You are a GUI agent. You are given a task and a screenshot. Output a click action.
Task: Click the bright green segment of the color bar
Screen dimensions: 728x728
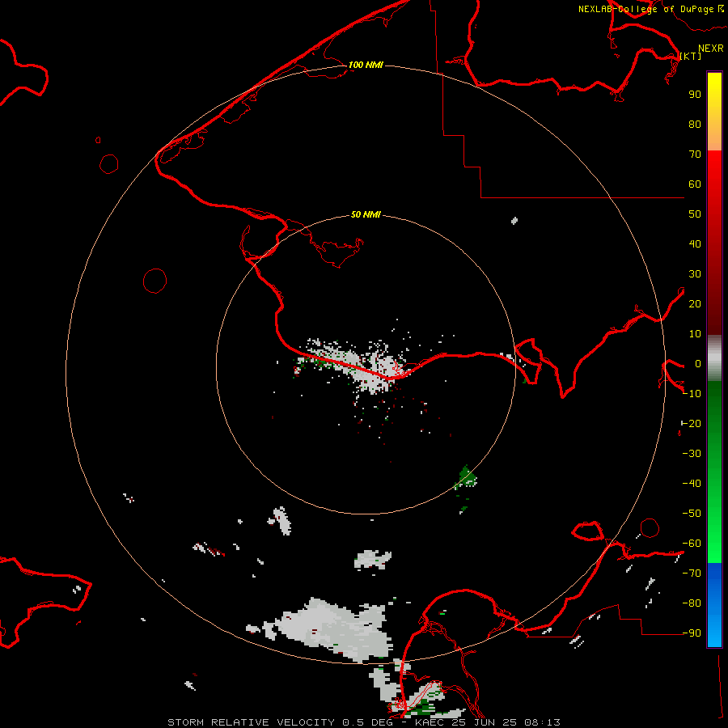coord(714,472)
